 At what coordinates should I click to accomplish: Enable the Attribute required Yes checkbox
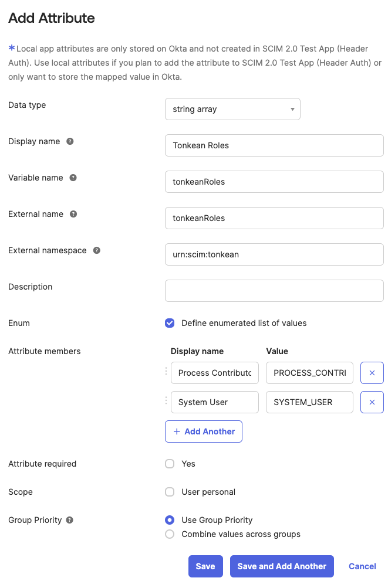tap(170, 464)
